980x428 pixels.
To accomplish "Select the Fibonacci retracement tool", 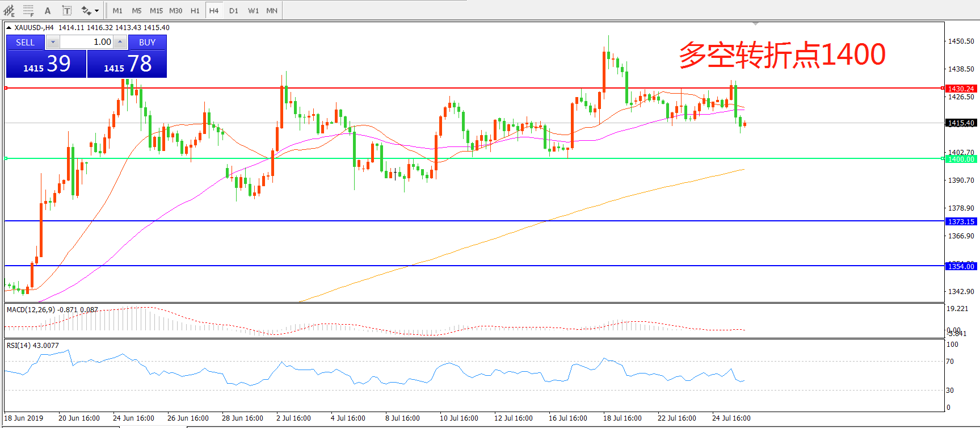I will (28, 10).
